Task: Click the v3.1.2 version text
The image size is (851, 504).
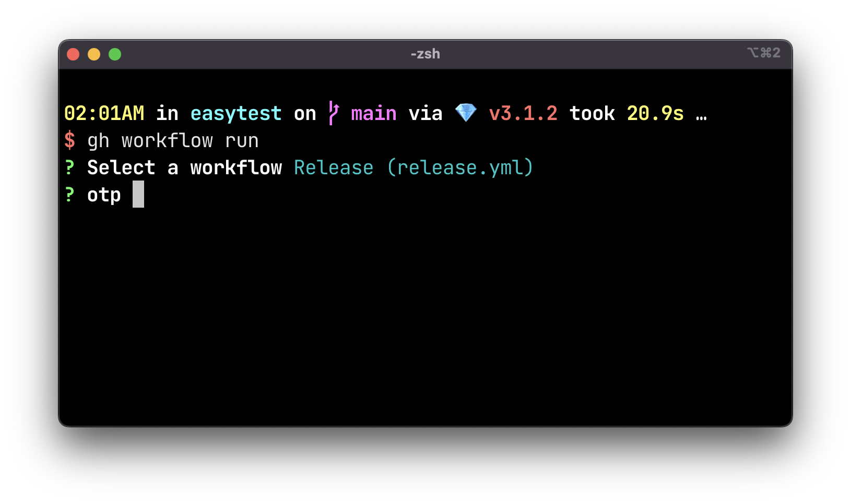Action: (523, 113)
